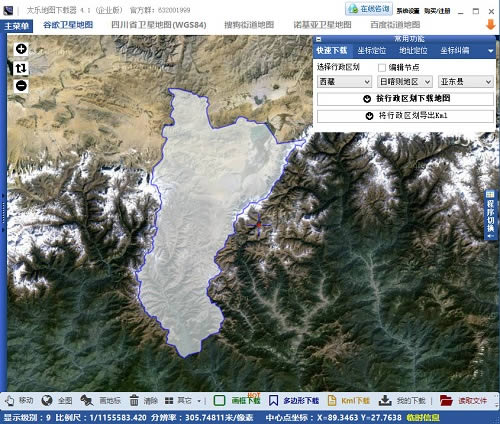
Task: Collapse the 常用功能 panel
Action: (319, 39)
